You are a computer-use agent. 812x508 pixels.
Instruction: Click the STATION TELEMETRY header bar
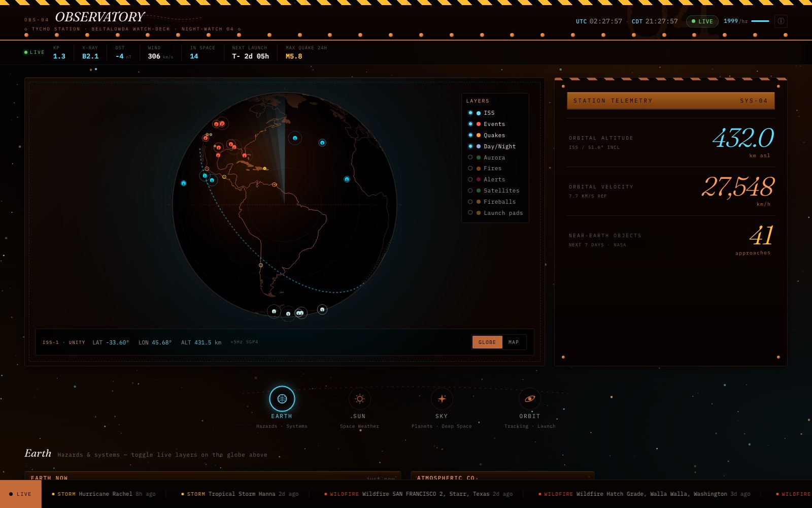coord(671,101)
